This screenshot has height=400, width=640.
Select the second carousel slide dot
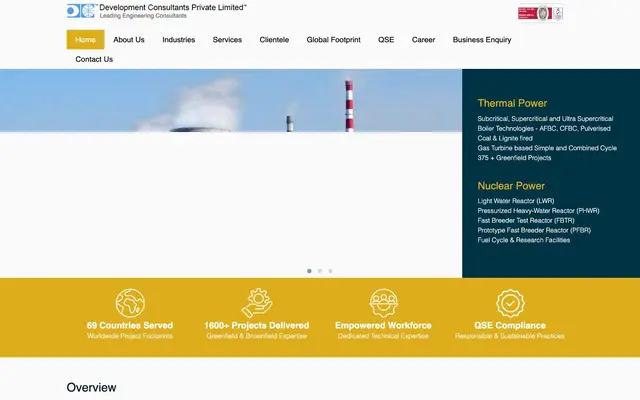(320, 271)
